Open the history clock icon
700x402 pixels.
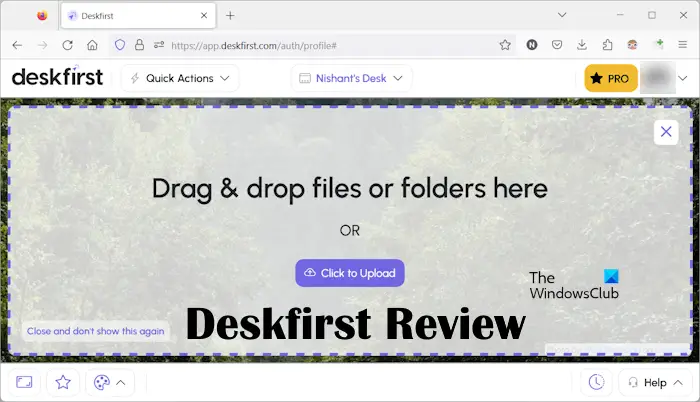pyautogui.click(x=596, y=382)
